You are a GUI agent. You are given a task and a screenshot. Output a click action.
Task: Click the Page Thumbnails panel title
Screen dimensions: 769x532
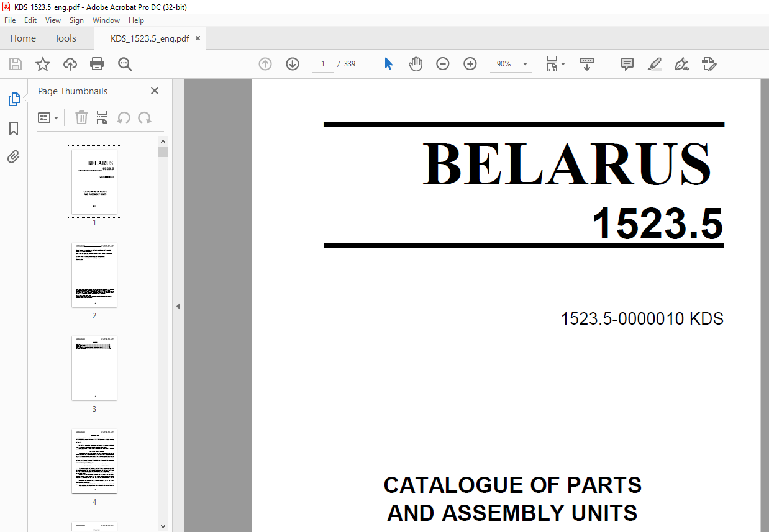coord(73,91)
